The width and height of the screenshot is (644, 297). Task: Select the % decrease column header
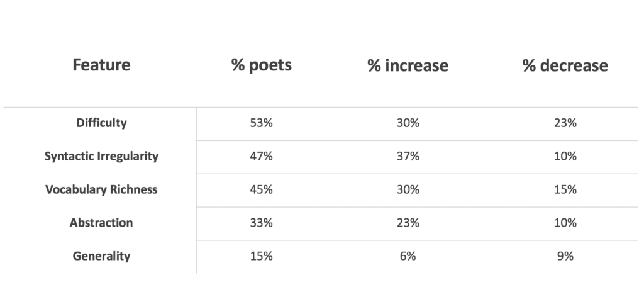click(x=565, y=65)
